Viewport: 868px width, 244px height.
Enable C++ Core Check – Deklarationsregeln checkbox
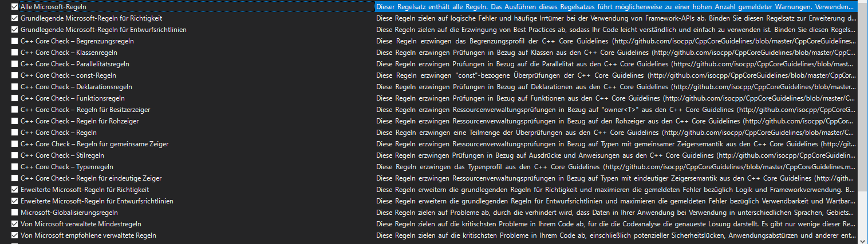[15, 86]
